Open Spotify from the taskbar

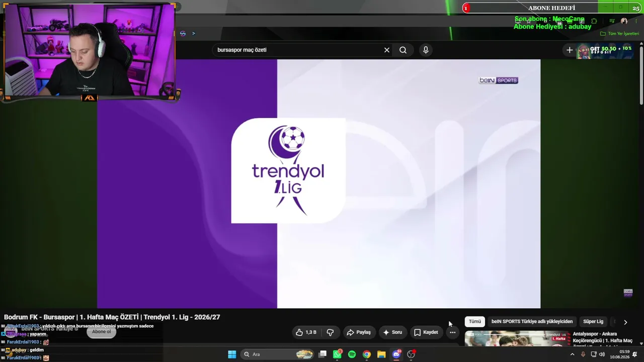click(352, 354)
